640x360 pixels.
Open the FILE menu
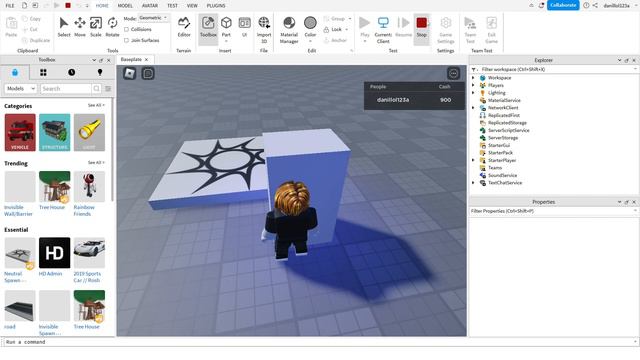pyautogui.click(x=10, y=6)
